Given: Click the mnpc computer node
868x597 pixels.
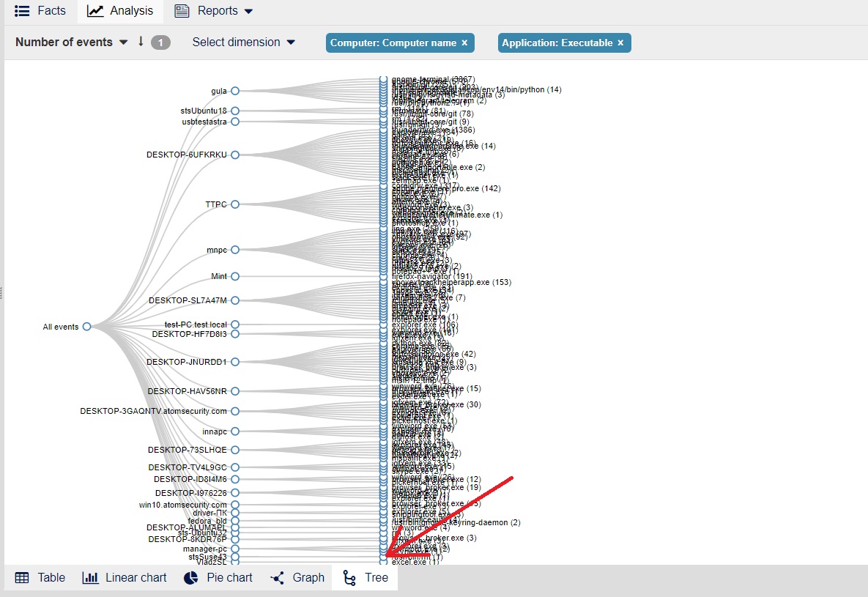Looking at the screenshot, I should click(x=235, y=250).
